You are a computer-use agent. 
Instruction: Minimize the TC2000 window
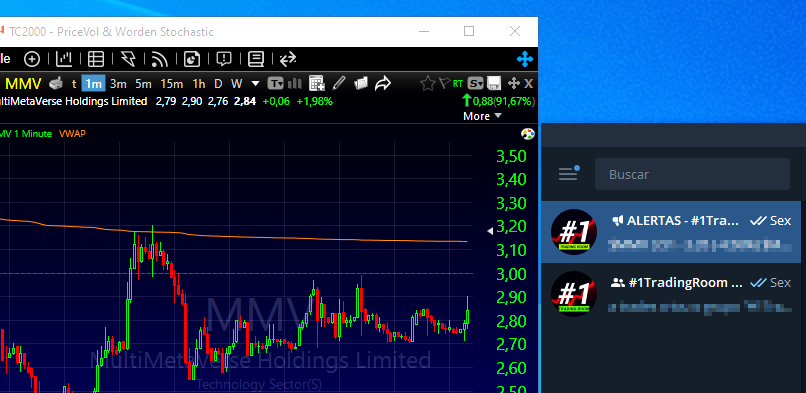coord(424,31)
